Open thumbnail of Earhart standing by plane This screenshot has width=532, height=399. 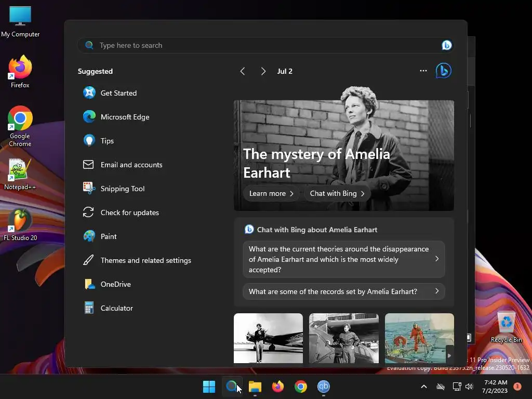pos(268,338)
